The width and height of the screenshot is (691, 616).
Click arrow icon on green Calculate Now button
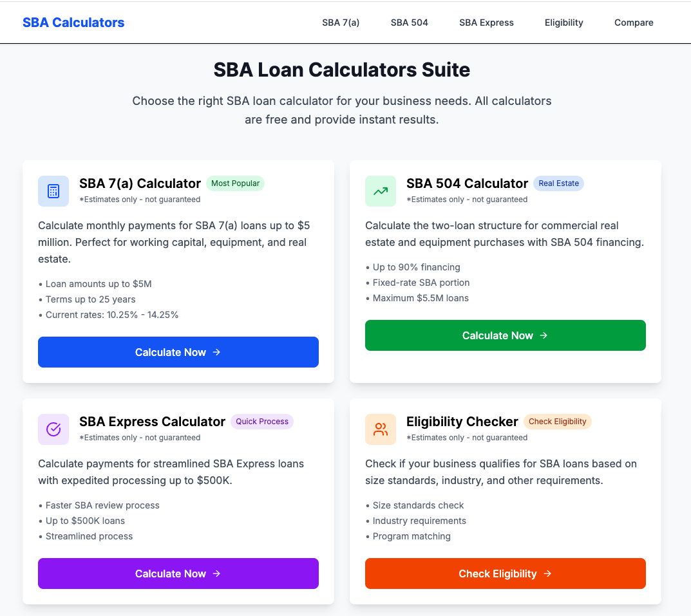(x=544, y=335)
